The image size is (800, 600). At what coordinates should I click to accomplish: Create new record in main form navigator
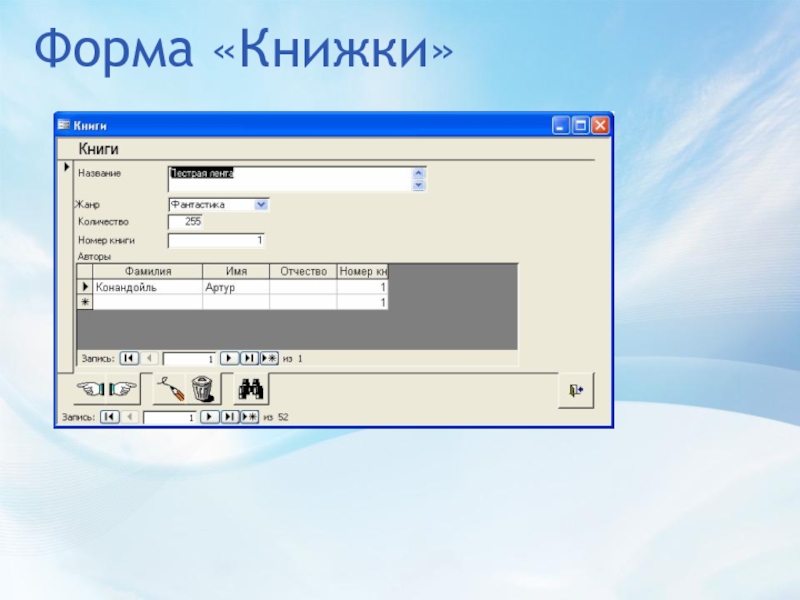250,417
